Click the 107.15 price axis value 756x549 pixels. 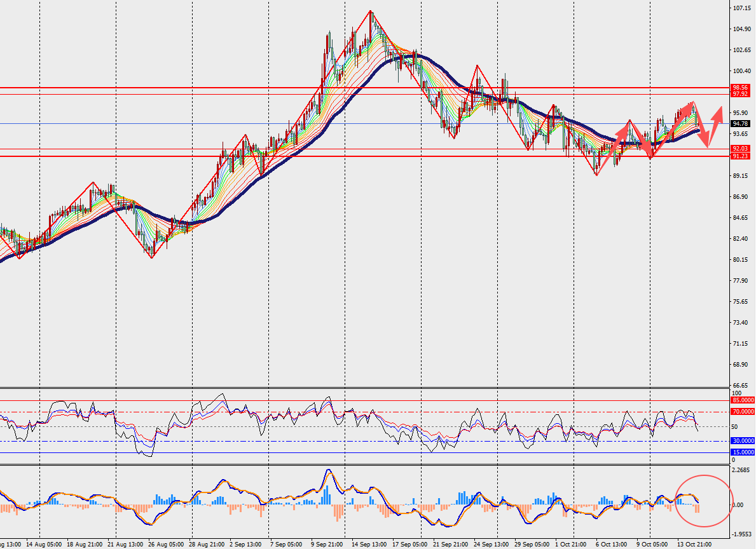[x=741, y=8]
